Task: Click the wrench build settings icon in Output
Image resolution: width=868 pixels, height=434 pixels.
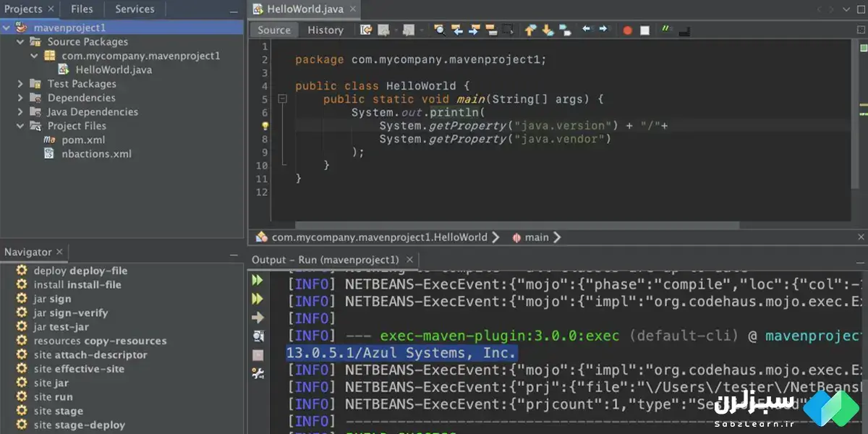Action: click(x=258, y=373)
